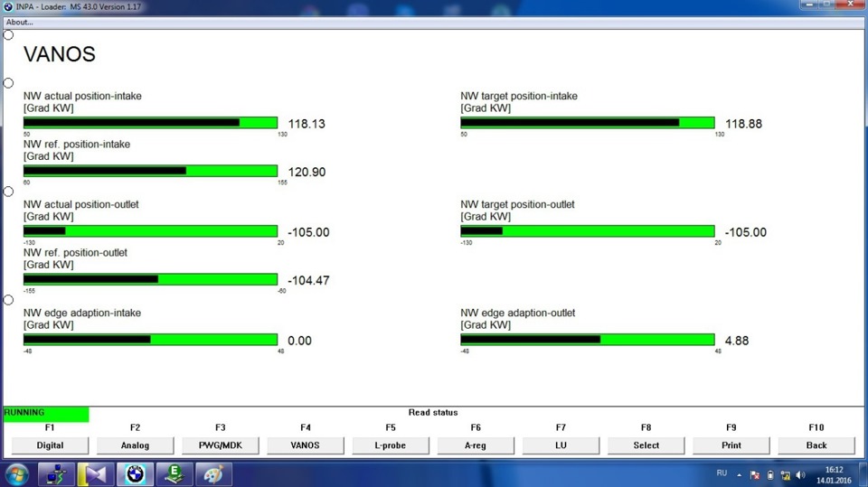
Task: Open the network tray icon
Action: 786,475
